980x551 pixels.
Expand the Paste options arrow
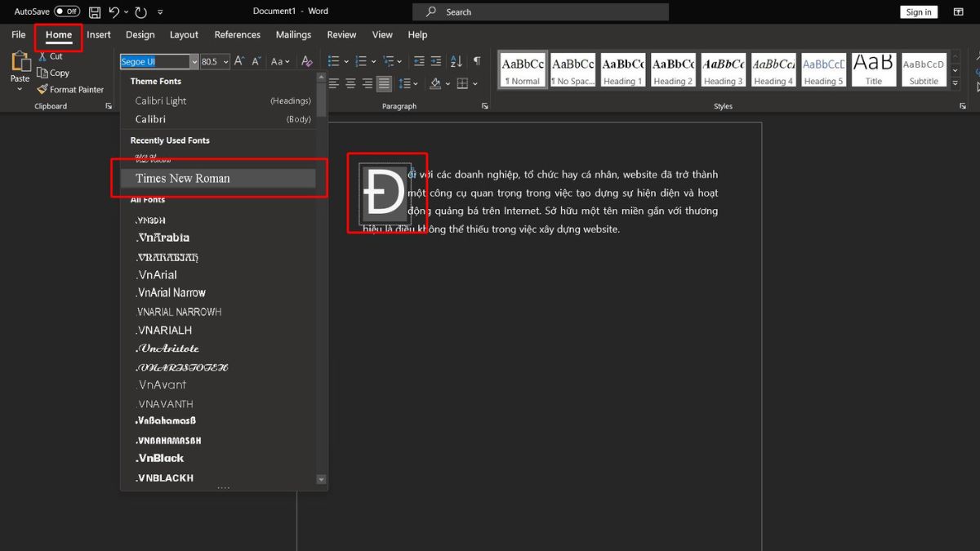20,88
